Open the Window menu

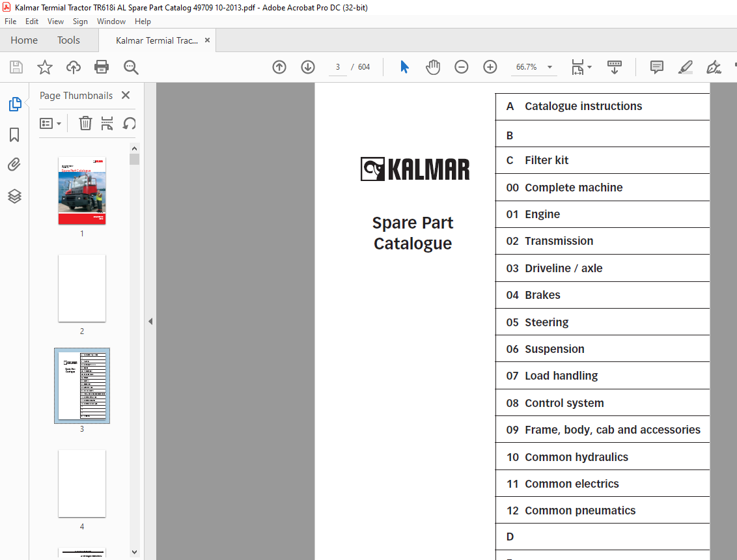coord(111,21)
